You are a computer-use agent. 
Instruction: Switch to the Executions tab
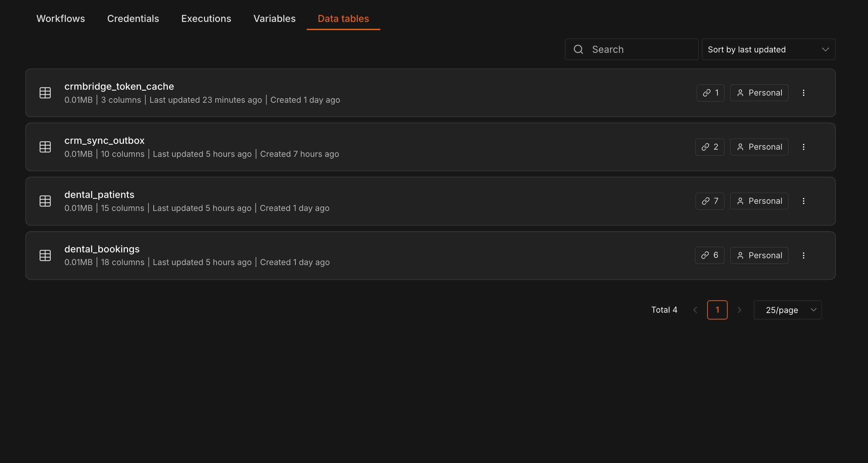pos(206,18)
